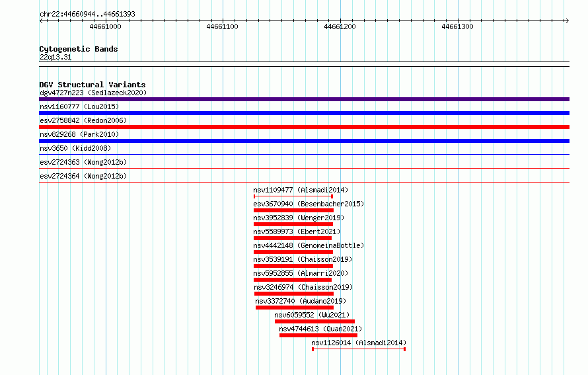588x375 pixels.
Task: Select the thin nsv1109477 variant glyph
Action: (x=293, y=196)
